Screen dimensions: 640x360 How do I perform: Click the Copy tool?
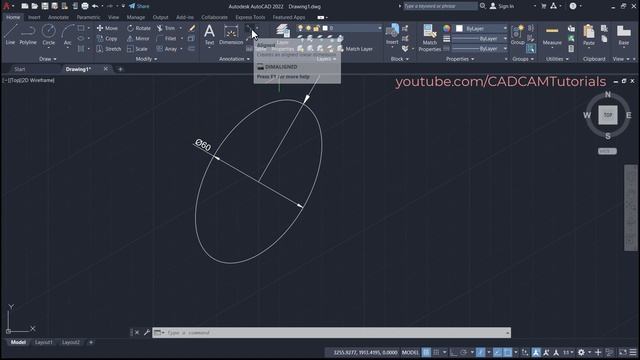107,38
